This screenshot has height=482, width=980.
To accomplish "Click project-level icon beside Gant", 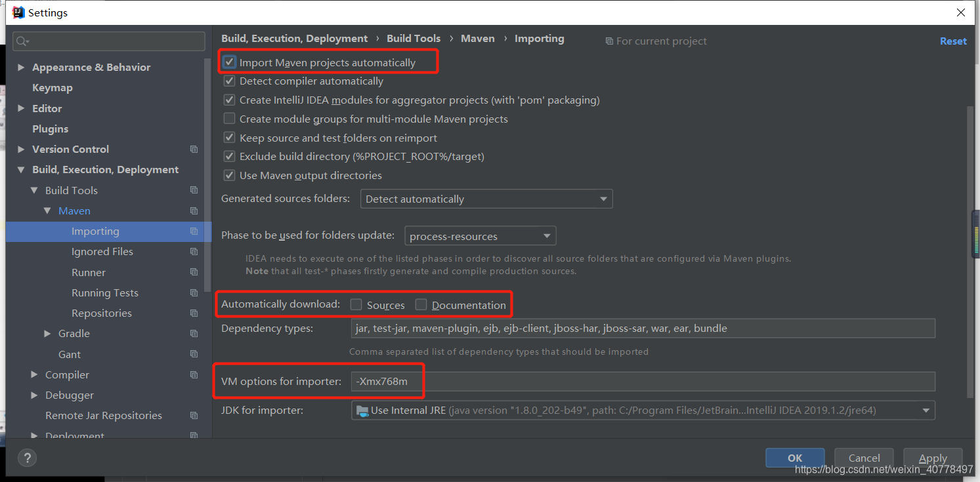I will (194, 354).
